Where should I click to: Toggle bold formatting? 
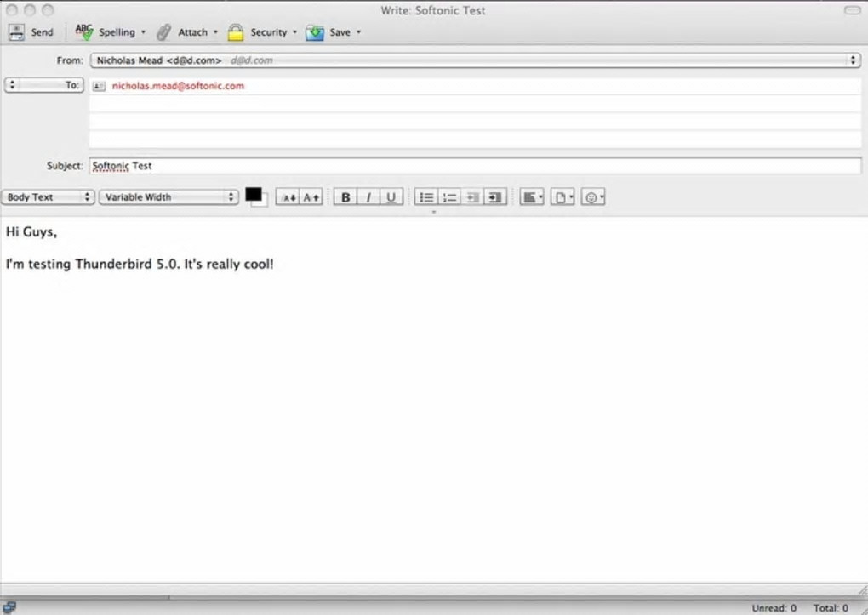point(345,197)
